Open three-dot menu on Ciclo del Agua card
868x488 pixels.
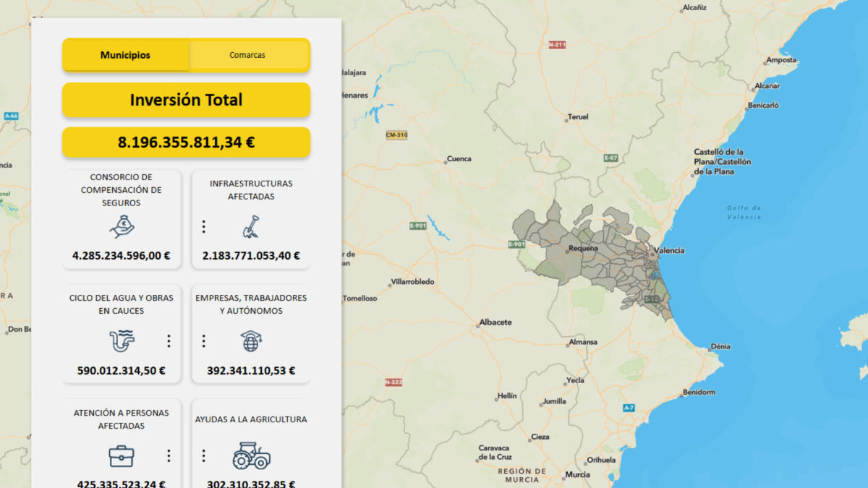[169, 341]
